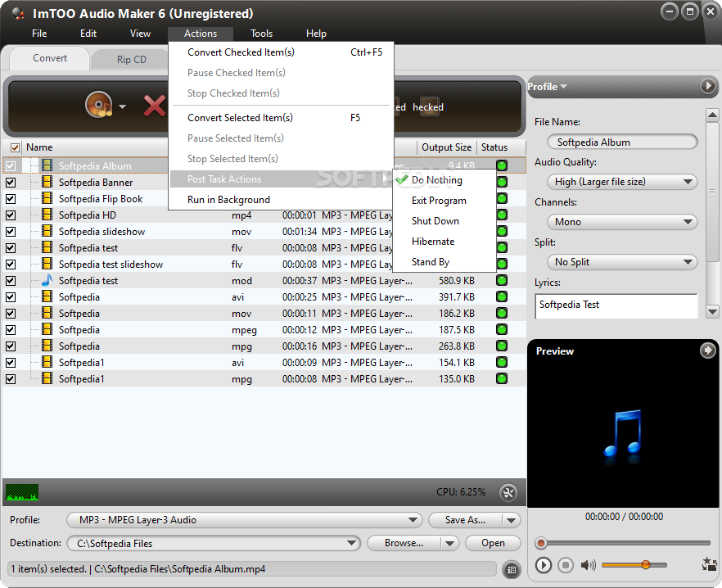Screen dimensions: 722x588
Task: Click the Save As... button
Action: 465,520
